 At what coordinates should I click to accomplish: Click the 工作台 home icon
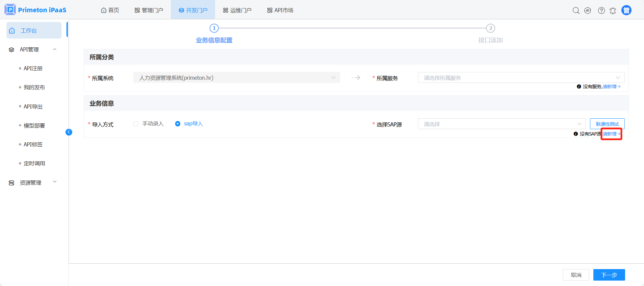[x=12, y=31]
